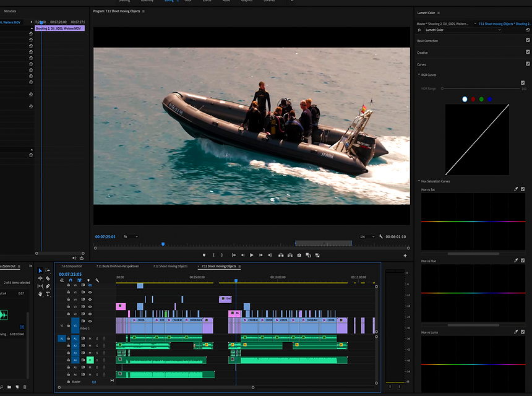The image size is (532, 396).
Task: Collapse the RGB Curves section
Action: 419,75
